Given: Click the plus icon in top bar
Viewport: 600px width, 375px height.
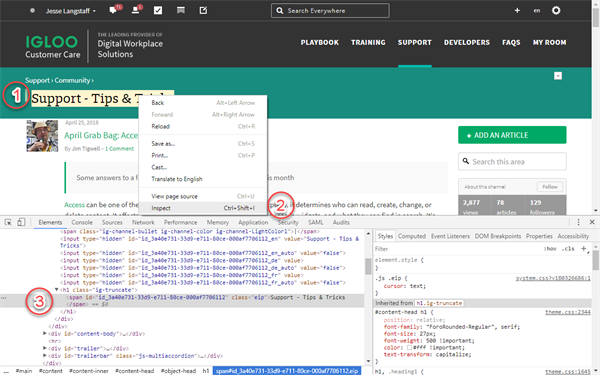Looking at the screenshot, I should [x=517, y=10].
